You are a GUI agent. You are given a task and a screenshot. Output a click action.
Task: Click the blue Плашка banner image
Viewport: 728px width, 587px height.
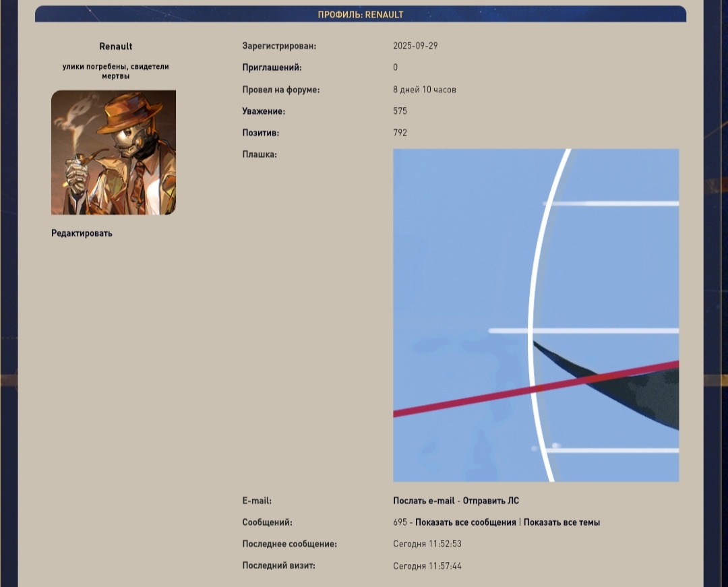point(536,315)
